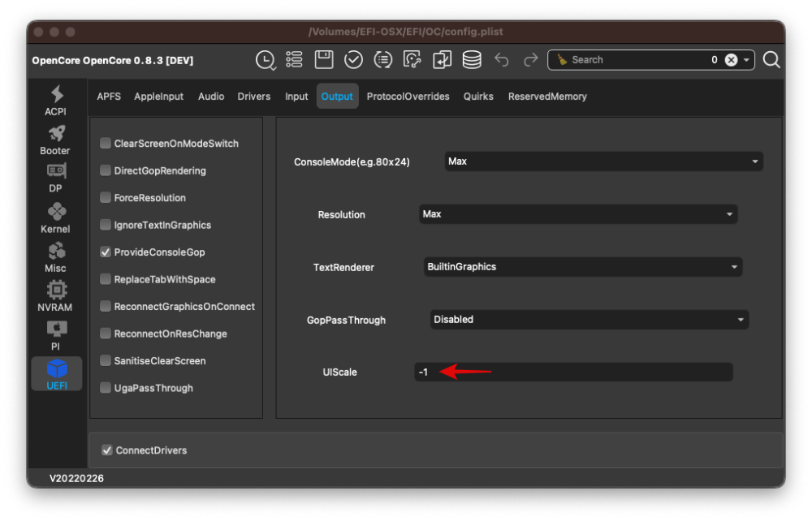The width and height of the screenshot is (812, 521).
Task: Switch to the Quirks tab
Action: click(x=478, y=97)
